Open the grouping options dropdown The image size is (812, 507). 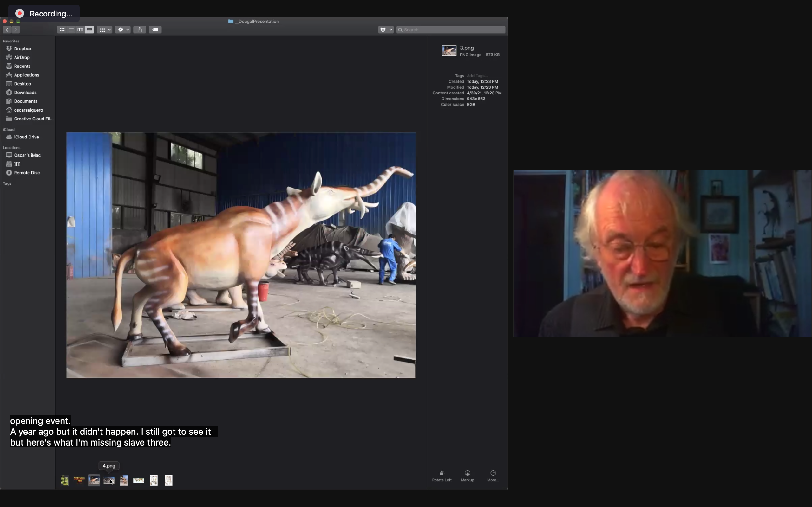(104, 29)
